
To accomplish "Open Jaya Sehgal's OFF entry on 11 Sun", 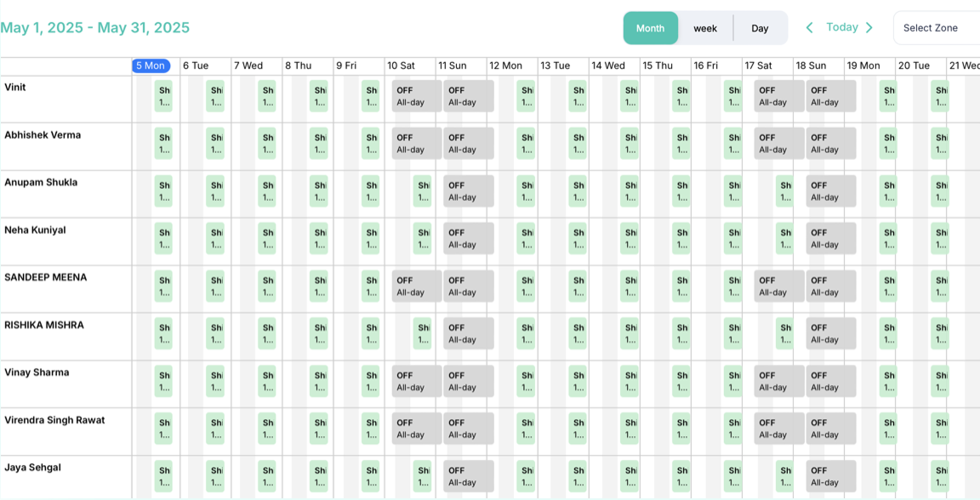I will tap(468, 476).
